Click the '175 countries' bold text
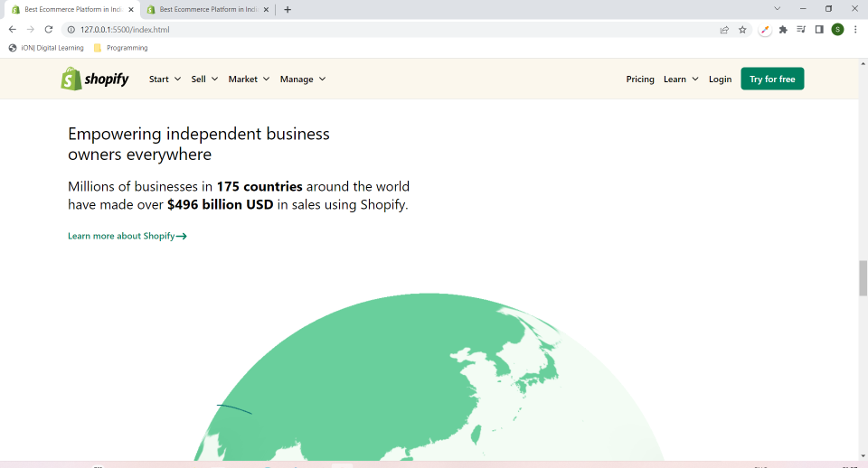 pyautogui.click(x=259, y=186)
